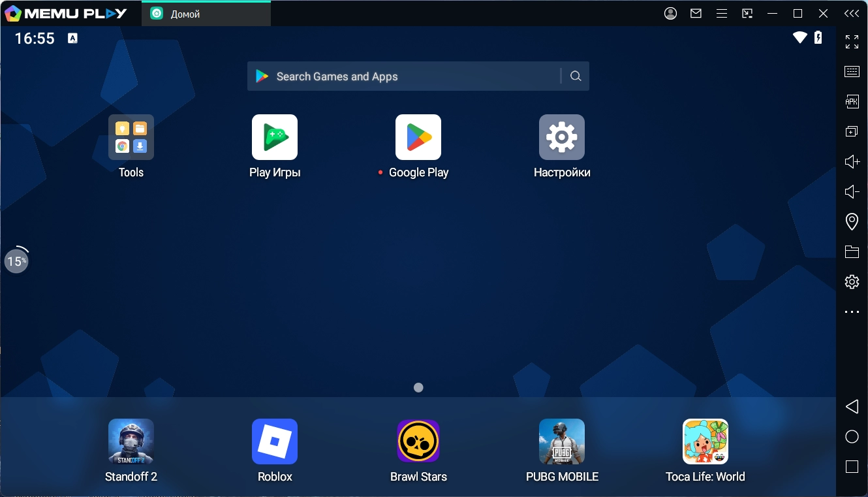Enter fullscreen mode from the sidebar
This screenshot has width=868, height=497.
coord(852,42)
